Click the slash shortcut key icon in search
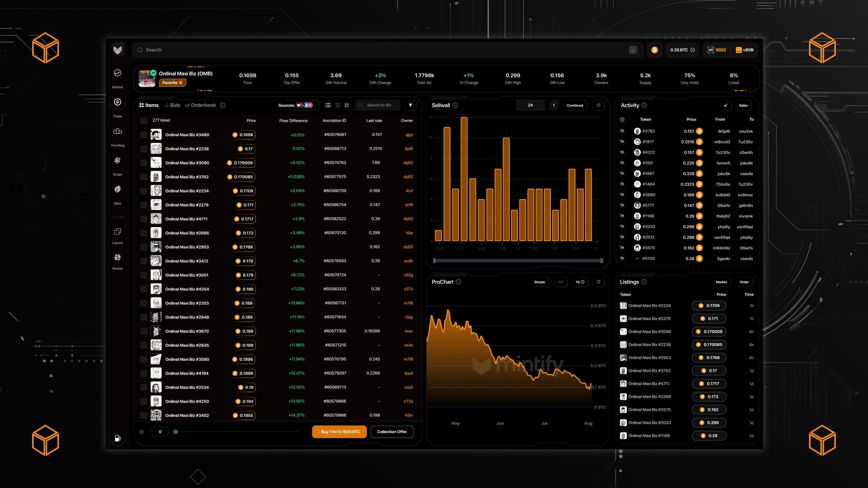This screenshot has height=488, width=868. [633, 50]
